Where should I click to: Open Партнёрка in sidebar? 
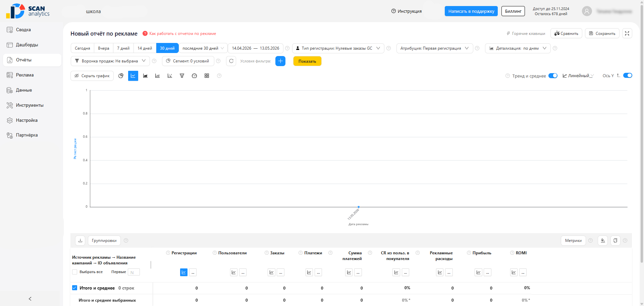(x=32, y=135)
